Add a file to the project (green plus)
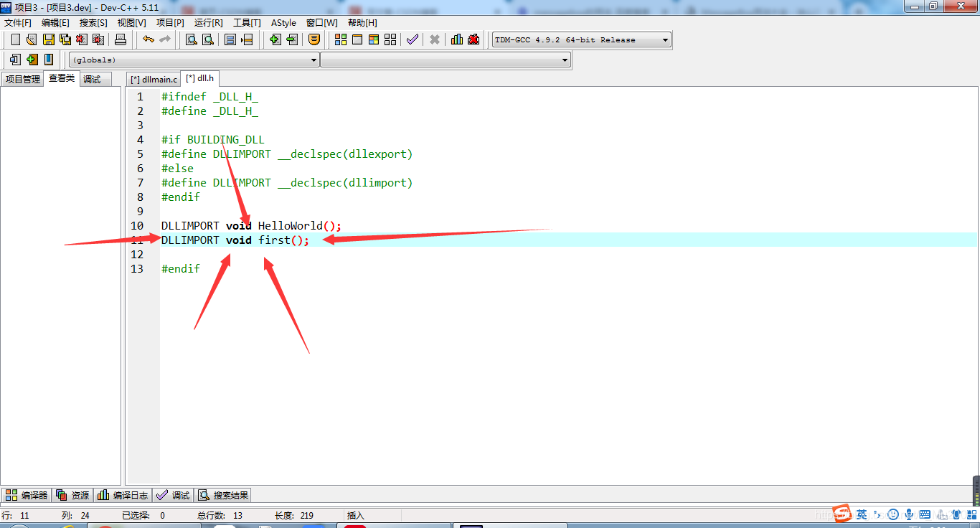The height and width of the screenshot is (528, 980). click(275, 39)
